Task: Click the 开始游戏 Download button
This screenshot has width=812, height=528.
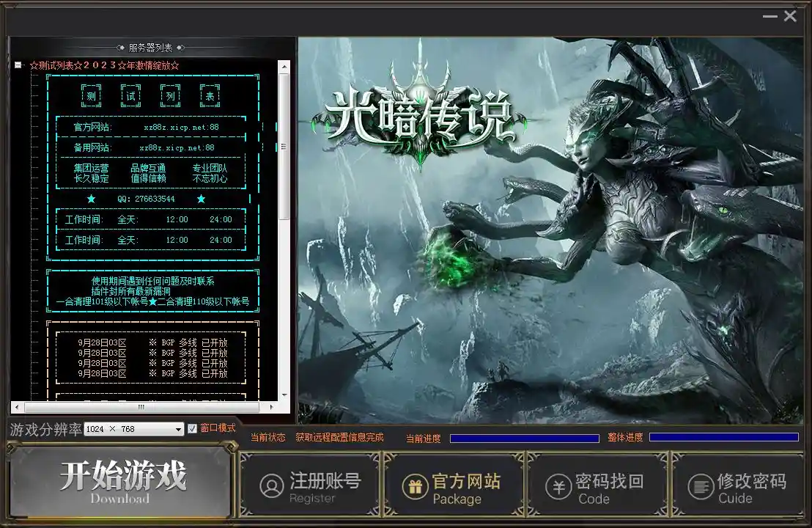Action: 121,482
